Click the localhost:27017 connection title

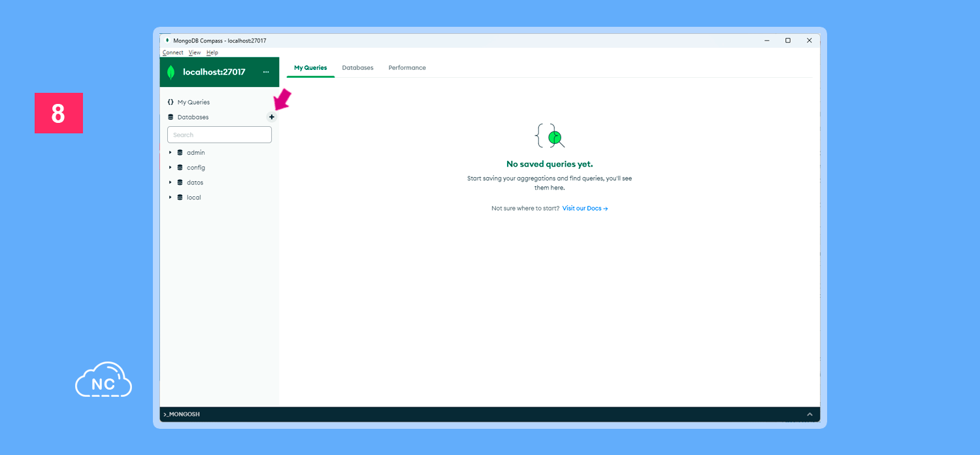click(214, 72)
